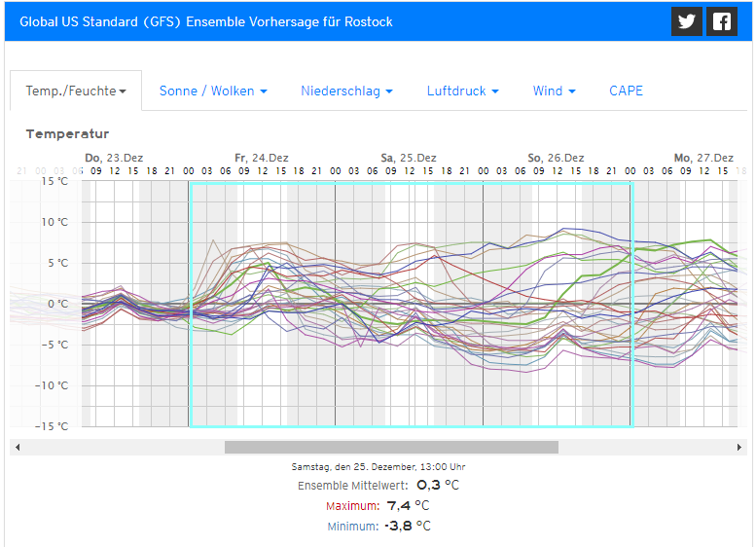Select the So, 26.Dez date label
This screenshot has height=547, width=756.
pyautogui.click(x=556, y=158)
